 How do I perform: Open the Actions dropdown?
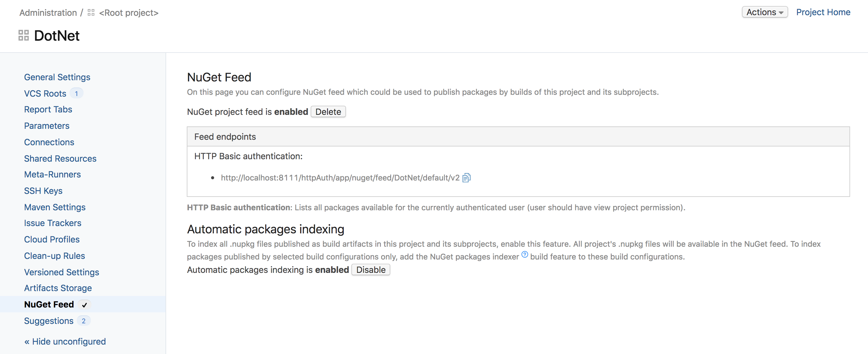click(764, 12)
